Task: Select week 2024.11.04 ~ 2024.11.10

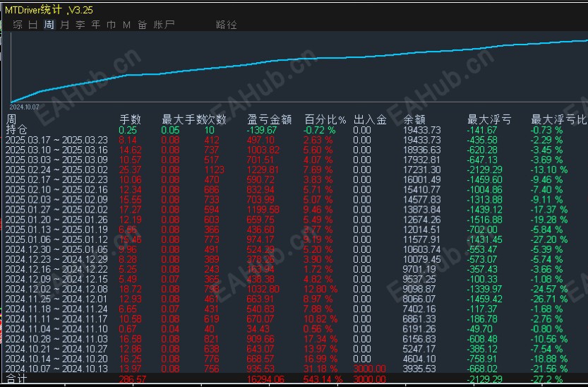Action: click(x=56, y=329)
